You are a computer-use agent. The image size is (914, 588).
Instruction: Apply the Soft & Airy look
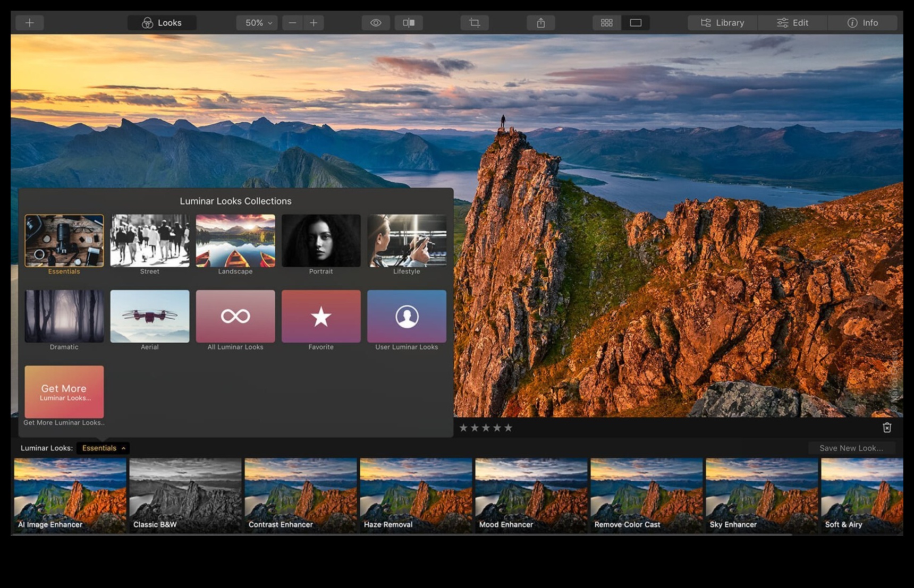(x=862, y=496)
